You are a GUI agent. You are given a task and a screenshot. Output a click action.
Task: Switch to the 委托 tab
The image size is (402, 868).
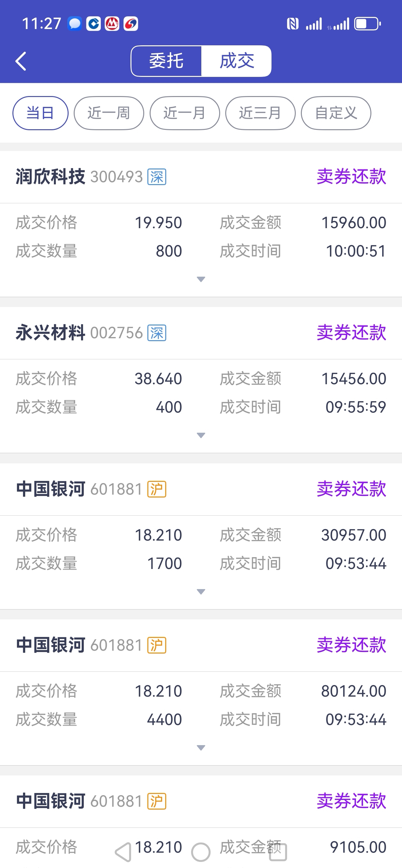(x=167, y=61)
